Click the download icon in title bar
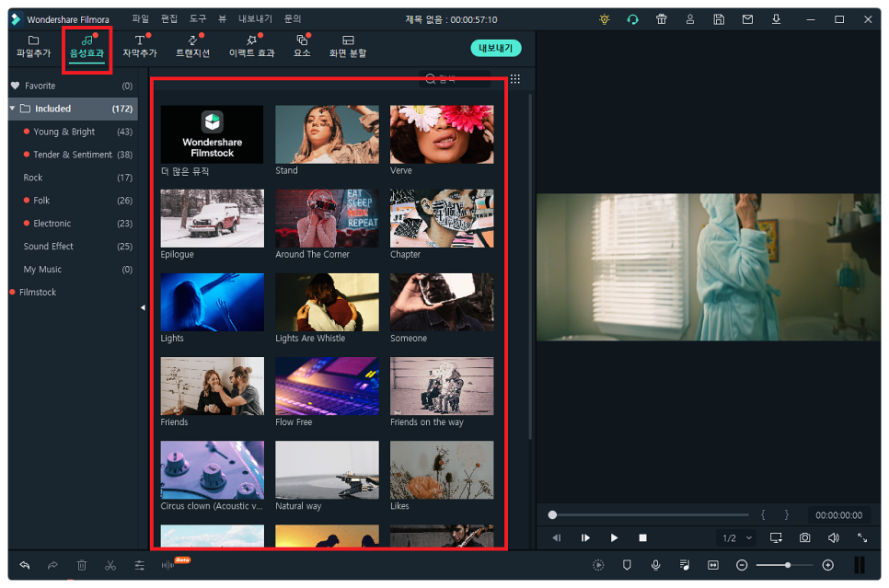The height and width of the screenshot is (588, 889). click(x=776, y=19)
